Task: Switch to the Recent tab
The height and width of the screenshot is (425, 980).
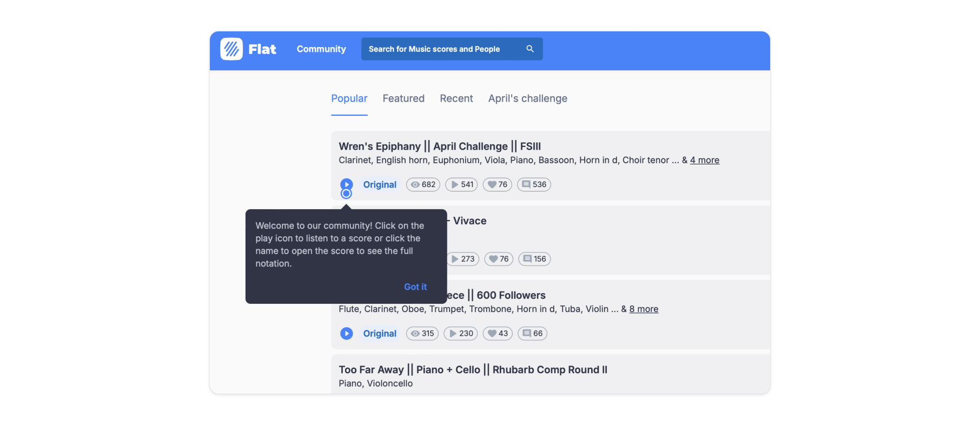Action: (456, 98)
